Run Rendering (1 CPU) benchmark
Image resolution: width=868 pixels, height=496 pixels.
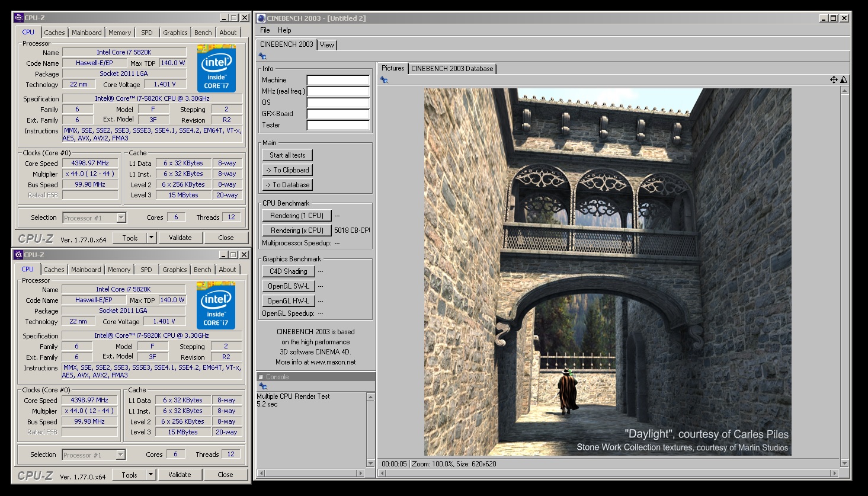point(297,216)
